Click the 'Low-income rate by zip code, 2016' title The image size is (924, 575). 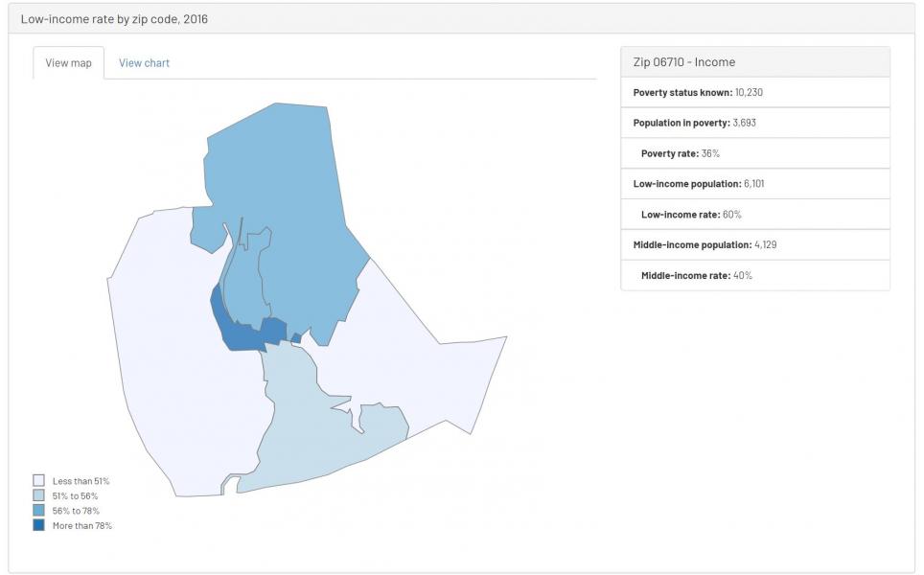point(114,19)
